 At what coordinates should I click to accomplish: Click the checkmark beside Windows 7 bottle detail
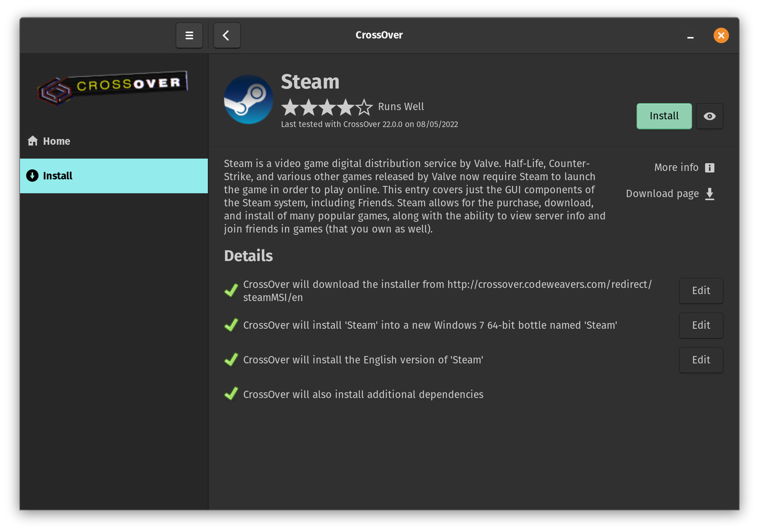231,325
